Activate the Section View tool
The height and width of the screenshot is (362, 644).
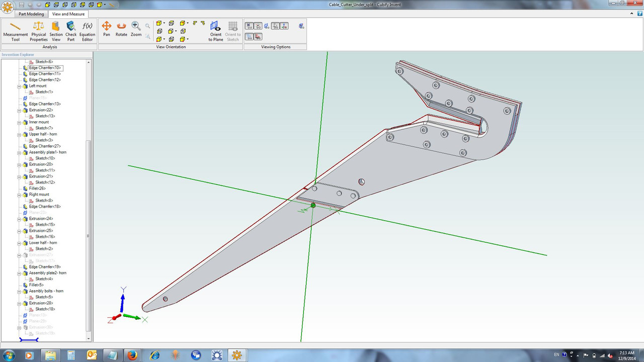point(56,31)
